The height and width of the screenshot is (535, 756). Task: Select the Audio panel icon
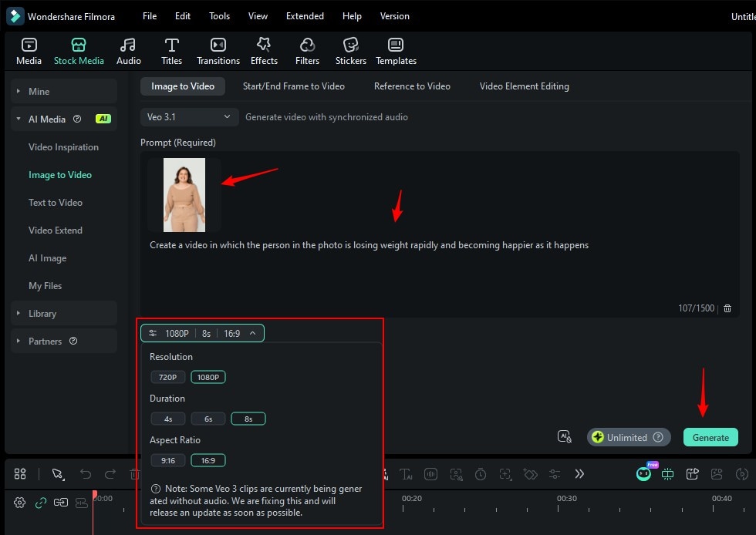click(x=128, y=50)
